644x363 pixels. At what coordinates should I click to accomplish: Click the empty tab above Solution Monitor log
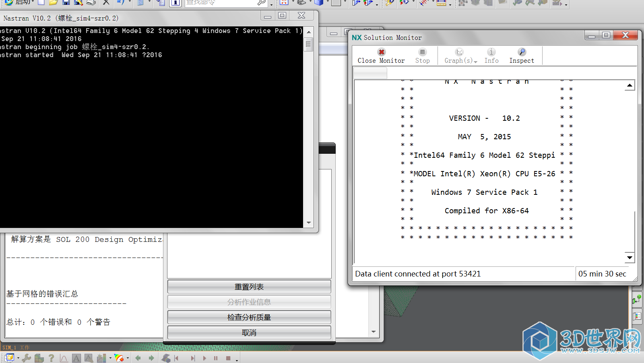pos(370,73)
